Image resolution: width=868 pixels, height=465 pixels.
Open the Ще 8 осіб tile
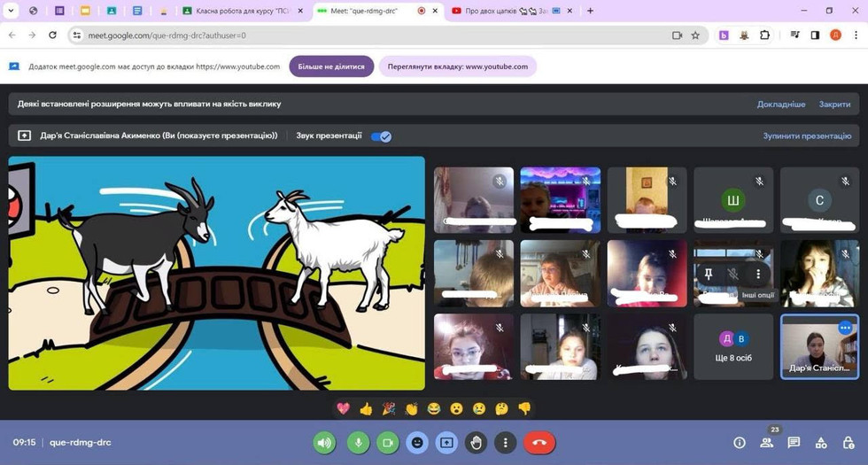tap(733, 347)
